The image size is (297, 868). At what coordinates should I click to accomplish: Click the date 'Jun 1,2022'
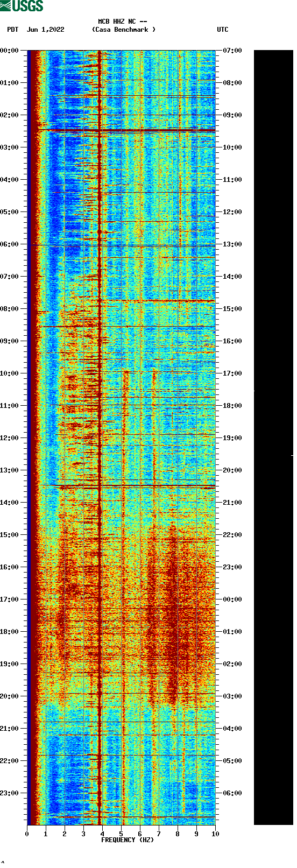[46, 30]
